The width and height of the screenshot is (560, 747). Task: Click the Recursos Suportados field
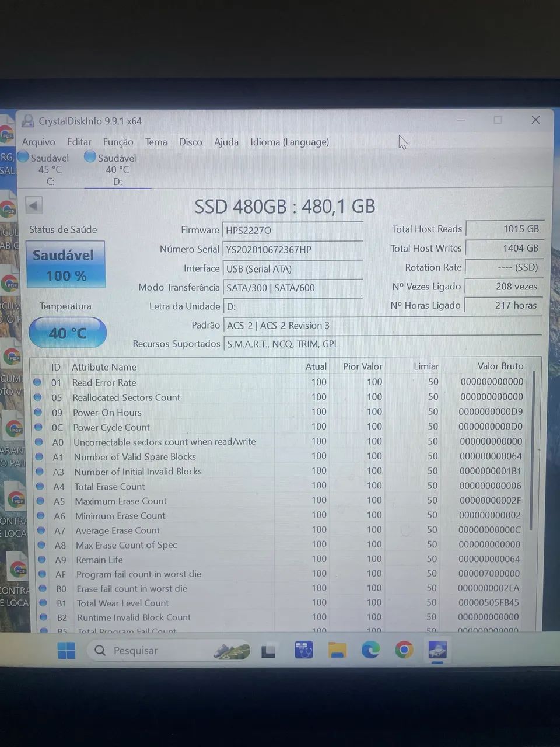tap(383, 344)
